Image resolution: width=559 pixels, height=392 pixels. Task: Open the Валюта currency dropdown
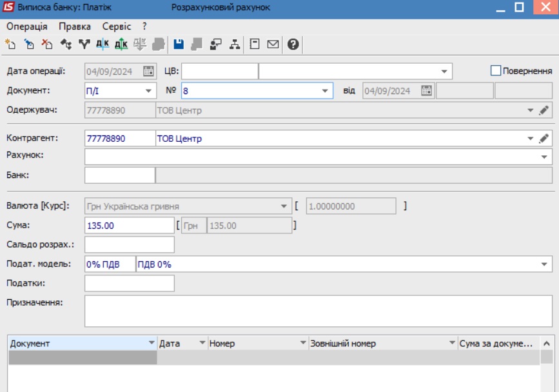284,206
